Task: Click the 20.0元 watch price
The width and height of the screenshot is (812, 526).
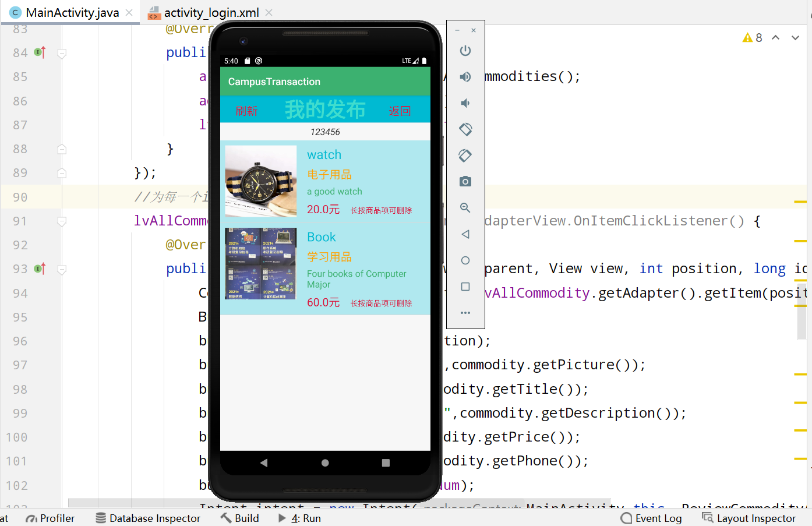Action: pos(323,209)
